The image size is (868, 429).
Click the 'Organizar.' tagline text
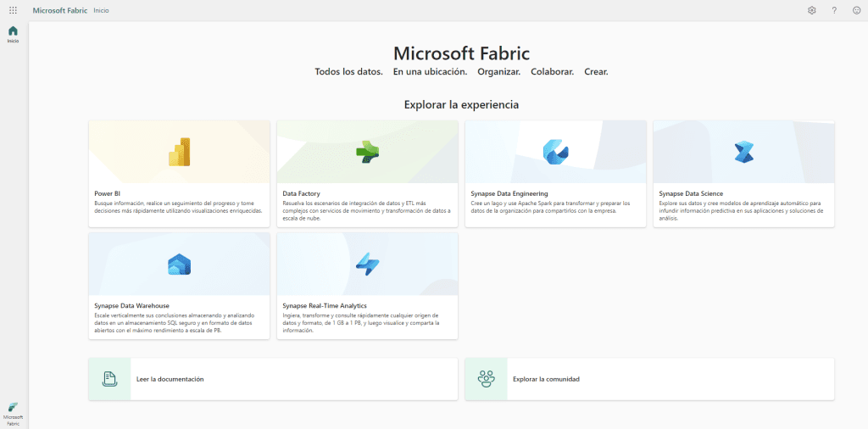click(498, 72)
